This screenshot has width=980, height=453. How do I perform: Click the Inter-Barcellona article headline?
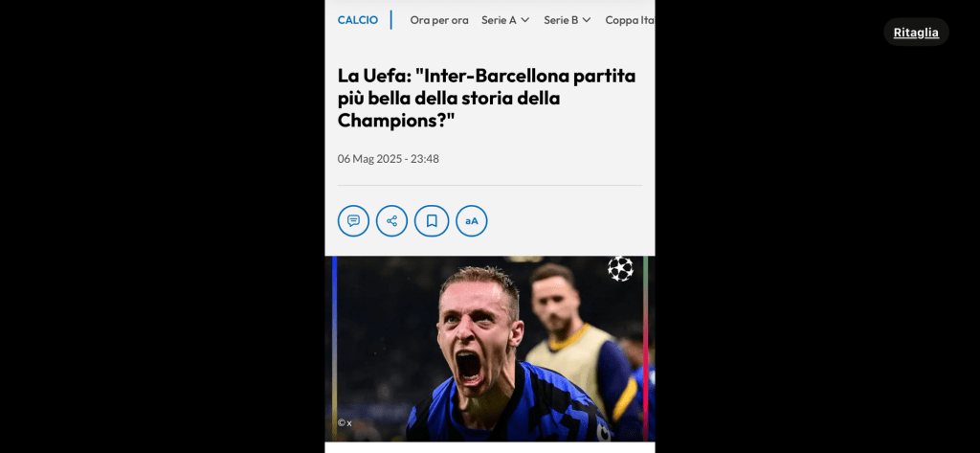pos(486,98)
